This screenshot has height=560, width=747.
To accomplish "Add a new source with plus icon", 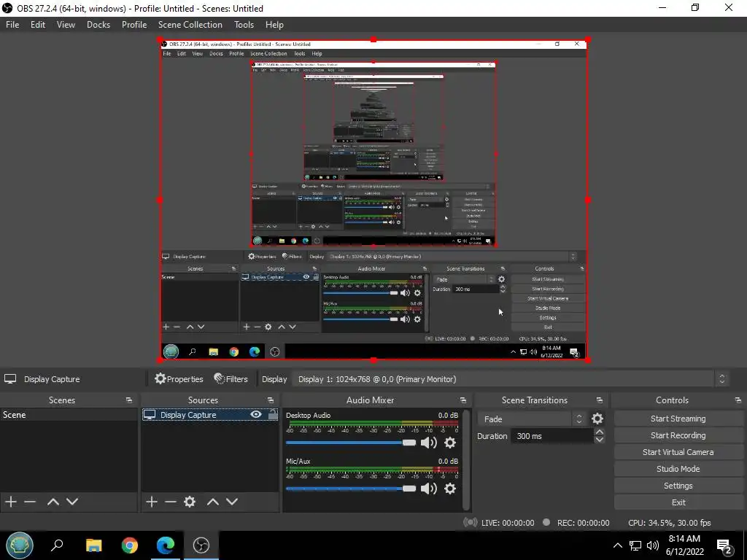I will [x=152, y=502].
